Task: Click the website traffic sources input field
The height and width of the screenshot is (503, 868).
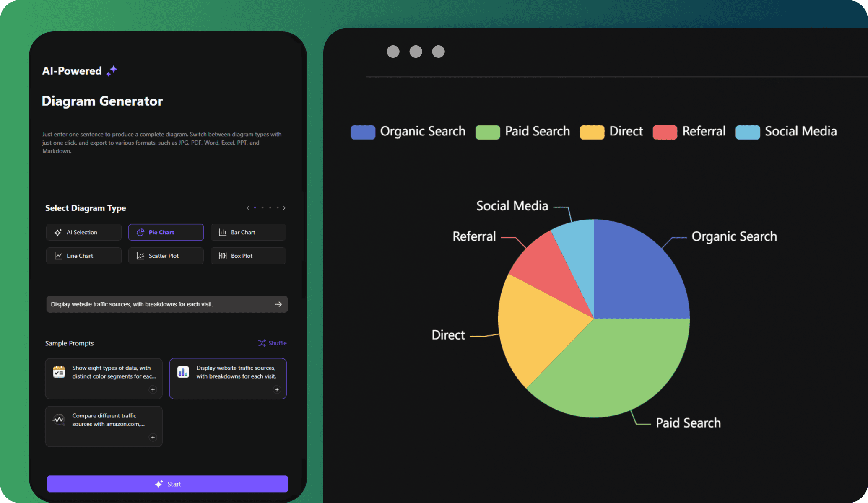Action: coord(166,304)
